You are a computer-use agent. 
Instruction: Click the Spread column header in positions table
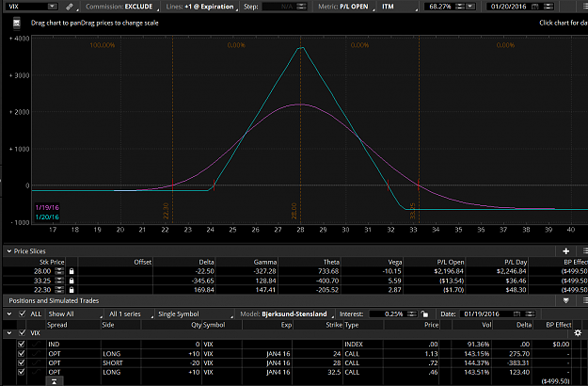(x=57, y=325)
